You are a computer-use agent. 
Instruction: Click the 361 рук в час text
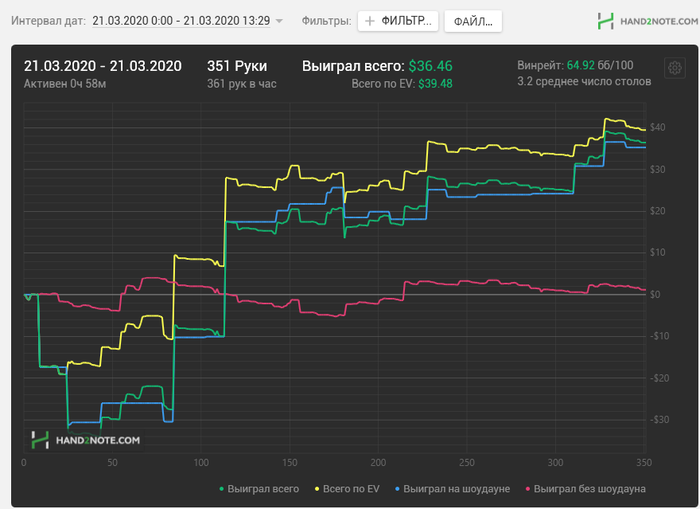[x=242, y=83]
